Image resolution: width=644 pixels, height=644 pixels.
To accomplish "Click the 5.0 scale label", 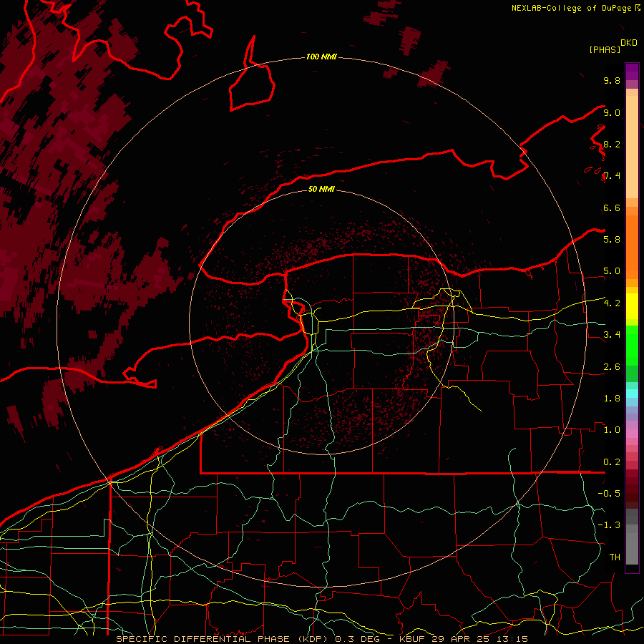I will click(612, 271).
